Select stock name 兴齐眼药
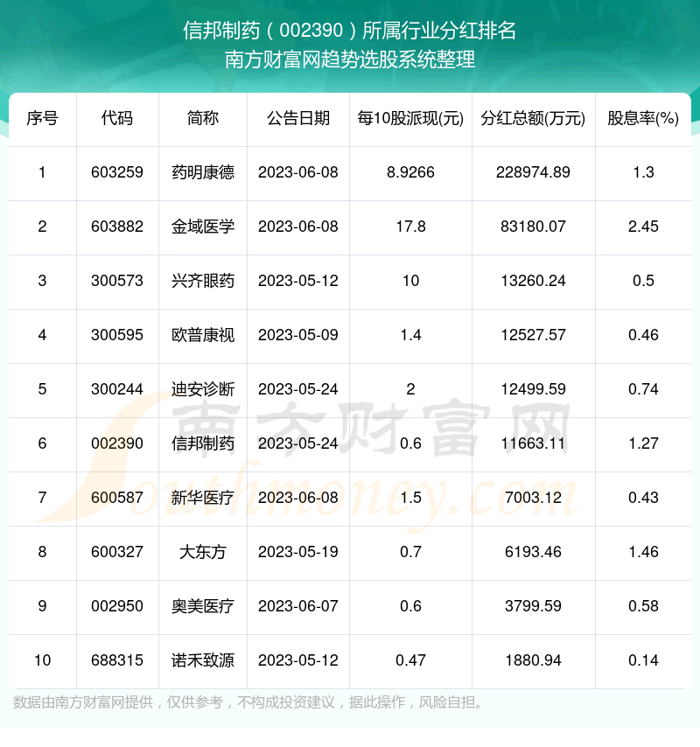The width and height of the screenshot is (700, 747). point(203,281)
